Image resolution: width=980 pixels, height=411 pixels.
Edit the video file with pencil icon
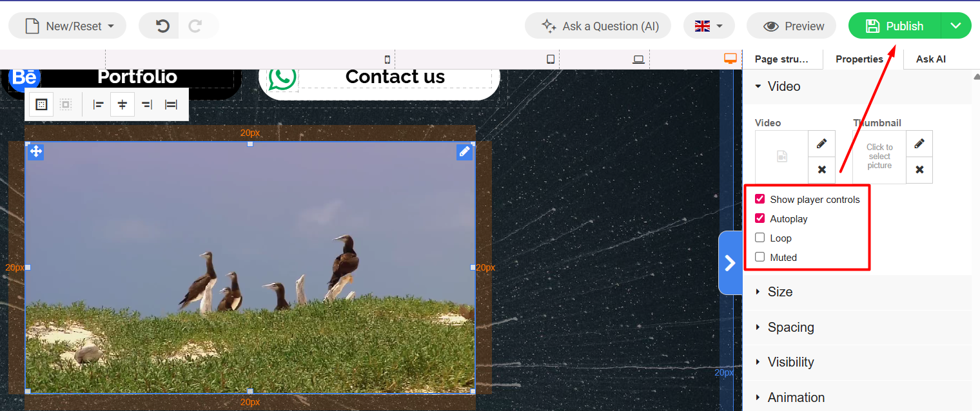821,144
